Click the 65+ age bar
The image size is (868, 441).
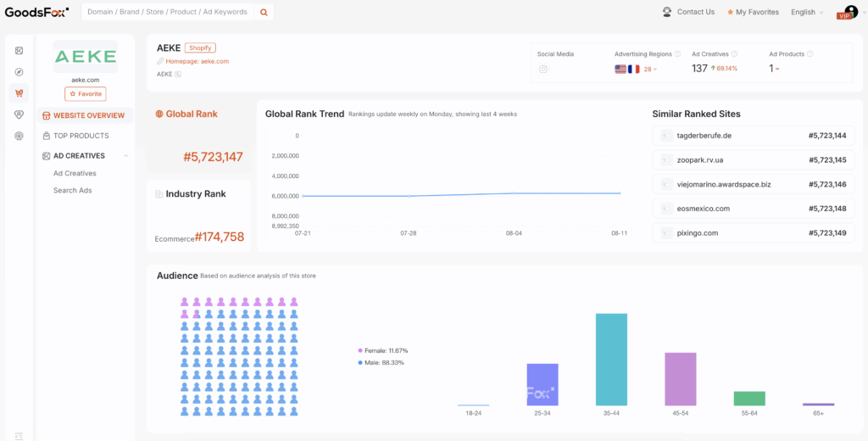[x=818, y=405]
